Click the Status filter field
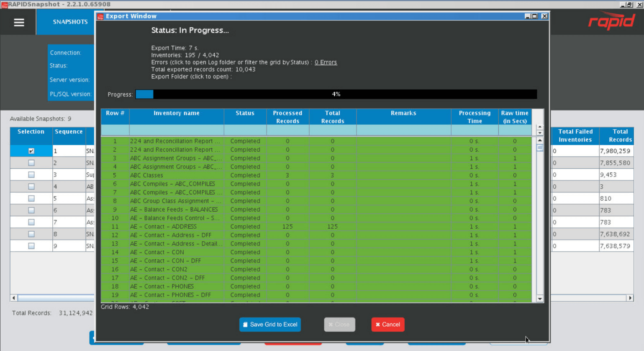The width and height of the screenshot is (644, 351). point(245,130)
